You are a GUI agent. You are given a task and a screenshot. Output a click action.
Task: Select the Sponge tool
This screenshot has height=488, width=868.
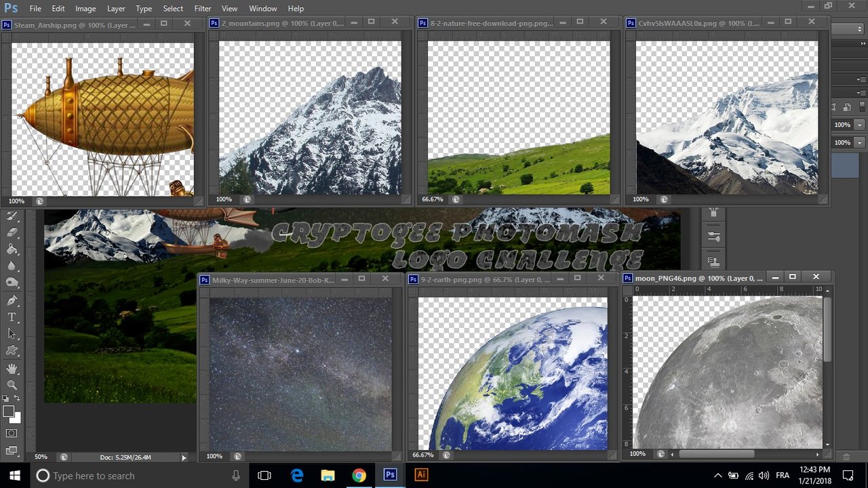click(x=12, y=283)
